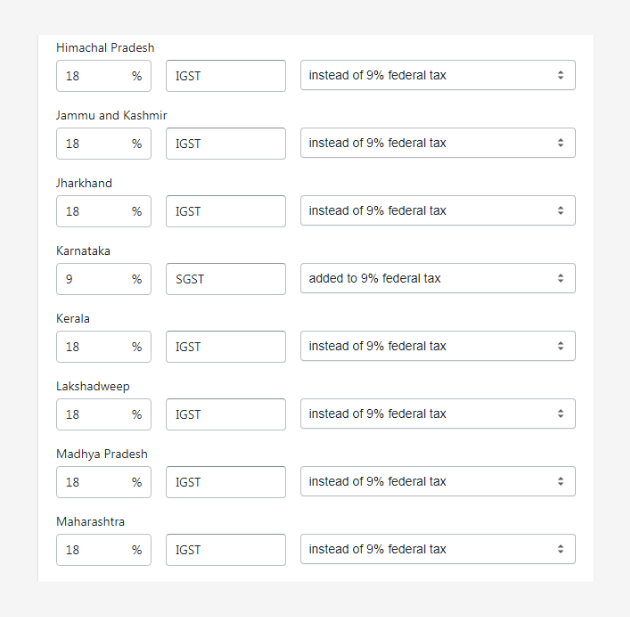This screenshot has width=630, height=617.
Task: Open Jammu and Kashmir tax type dropdown
Action: point(438,143)
